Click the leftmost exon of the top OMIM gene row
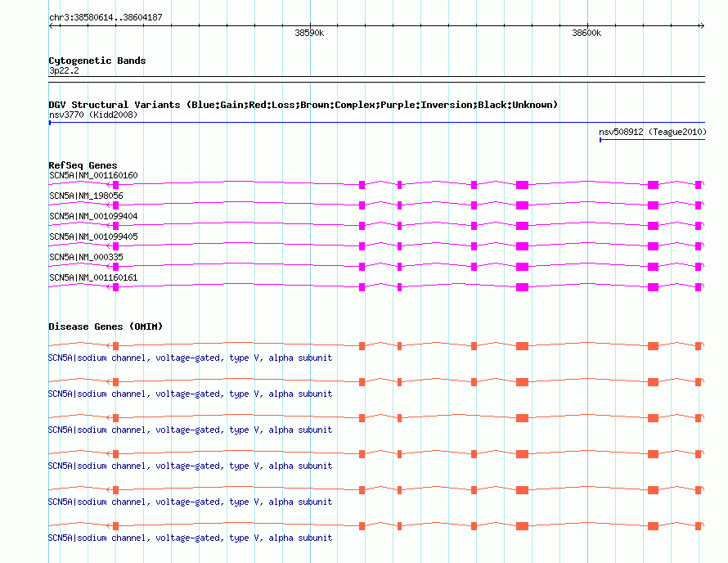728x563 pixels. click(115, 346)
